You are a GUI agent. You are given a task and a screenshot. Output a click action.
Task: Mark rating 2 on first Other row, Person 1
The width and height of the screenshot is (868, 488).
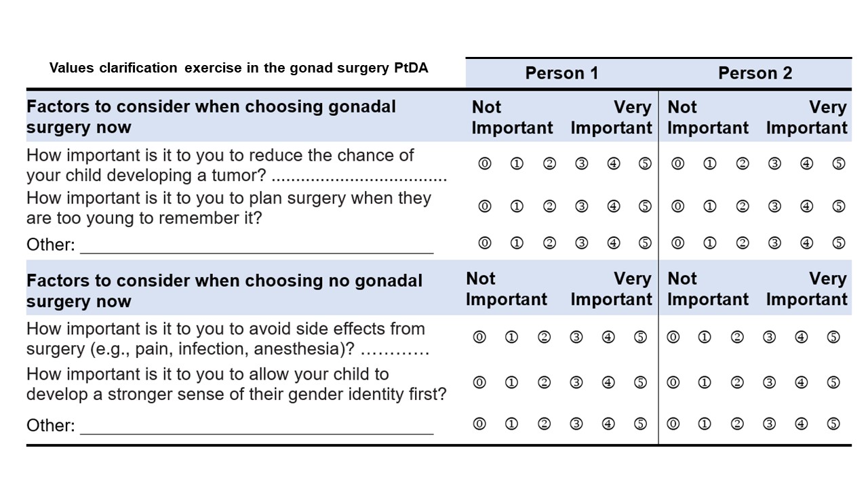click(x=549, y=243)
